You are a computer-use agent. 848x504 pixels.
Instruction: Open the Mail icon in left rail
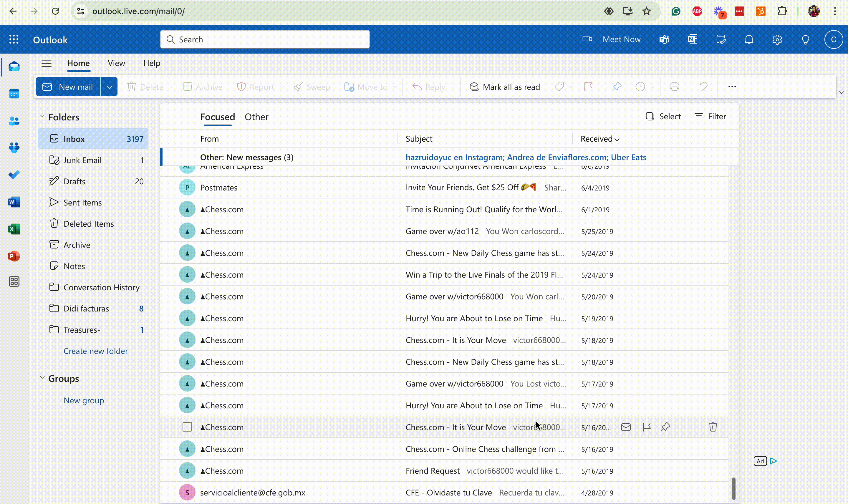[x=14, y=66]
